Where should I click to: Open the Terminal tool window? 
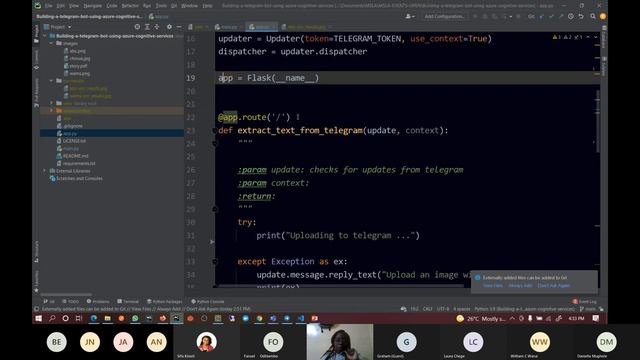click(128, 301)
